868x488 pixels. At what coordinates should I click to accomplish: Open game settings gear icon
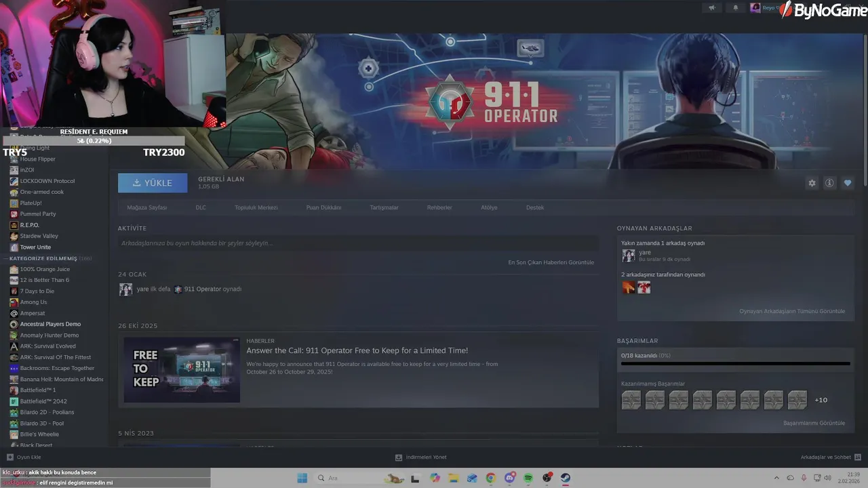coord(812,183)
